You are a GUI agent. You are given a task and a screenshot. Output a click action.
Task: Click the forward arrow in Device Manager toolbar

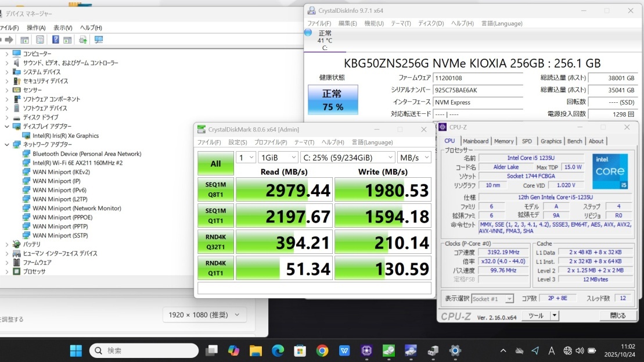click(9, 40)
